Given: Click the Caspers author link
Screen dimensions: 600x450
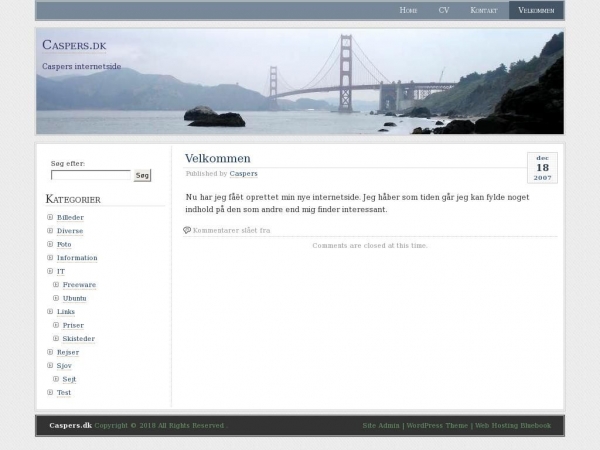Looking at the screenshot, I should (243, 174).
